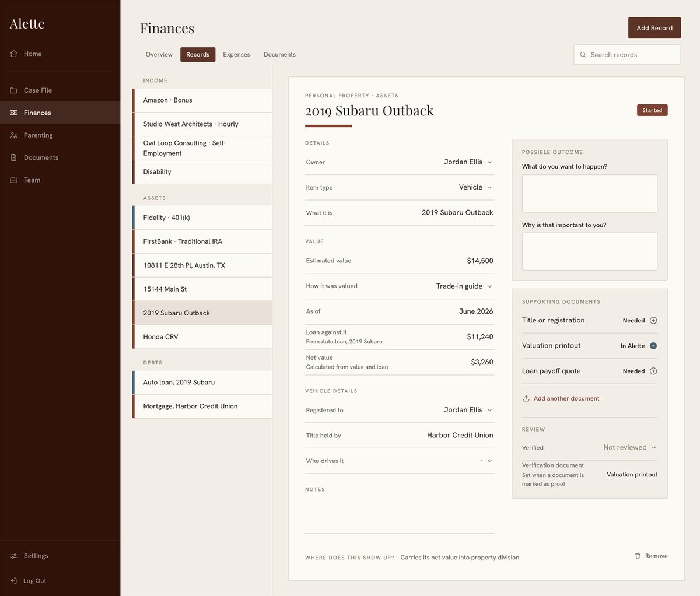Click the Add Record button
The width and height of the screenshot is (700, 596).
[654, 28]
